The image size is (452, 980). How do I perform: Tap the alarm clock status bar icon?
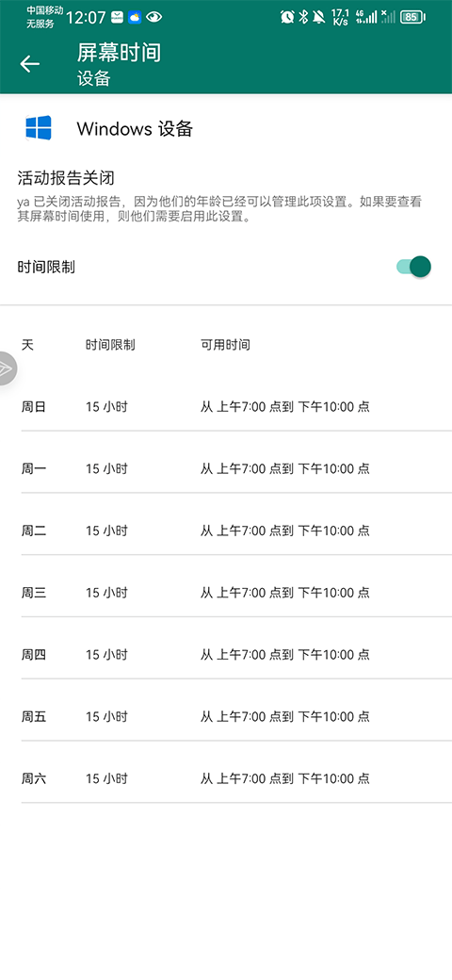[x=287, y=17]
